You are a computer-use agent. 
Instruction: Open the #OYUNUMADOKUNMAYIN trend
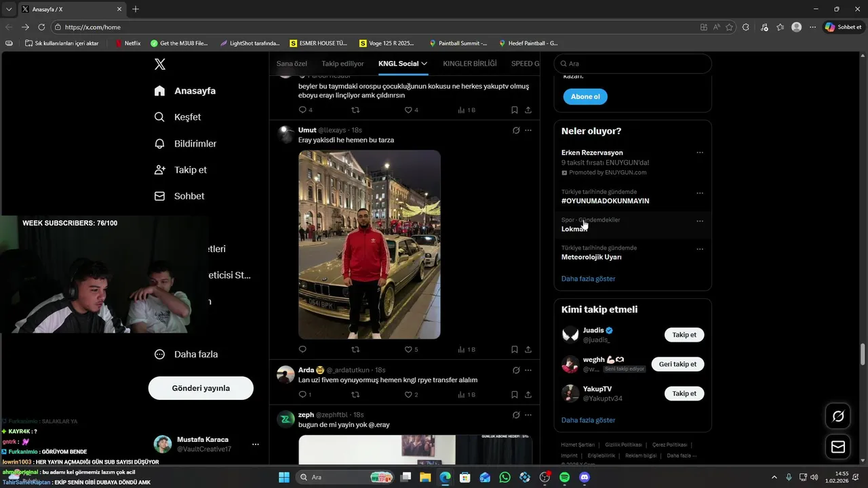[x=605, y=201]
